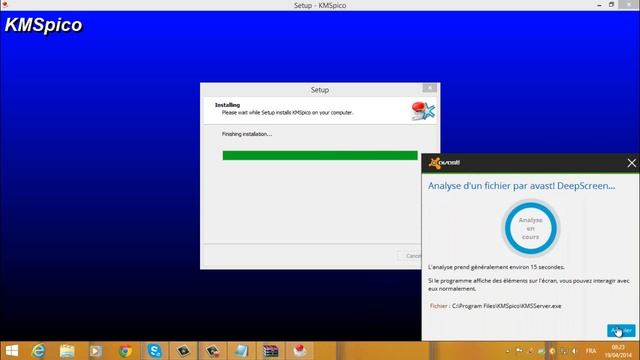Click 'Please wait while Setup installs KMSpico' text
640x360 pixels.
point(288,113)
